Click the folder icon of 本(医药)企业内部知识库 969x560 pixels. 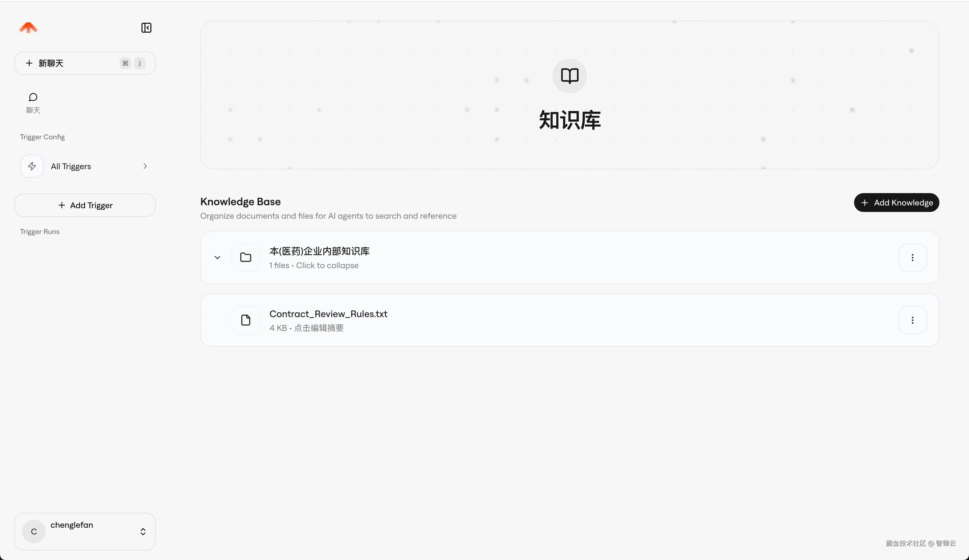[246, 257]
